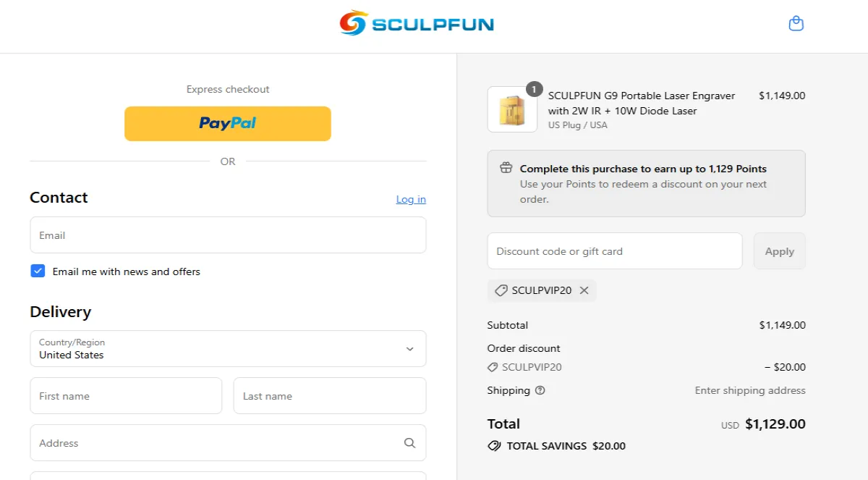Click the gift icon in points banner
The height and width of the screenshot is (480, 868).
click(506, 168)
